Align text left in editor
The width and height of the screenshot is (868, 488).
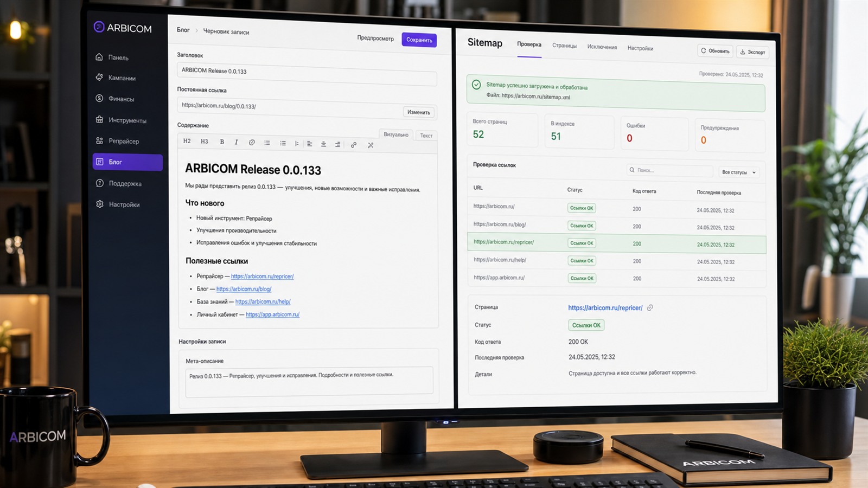click(309, 144)
